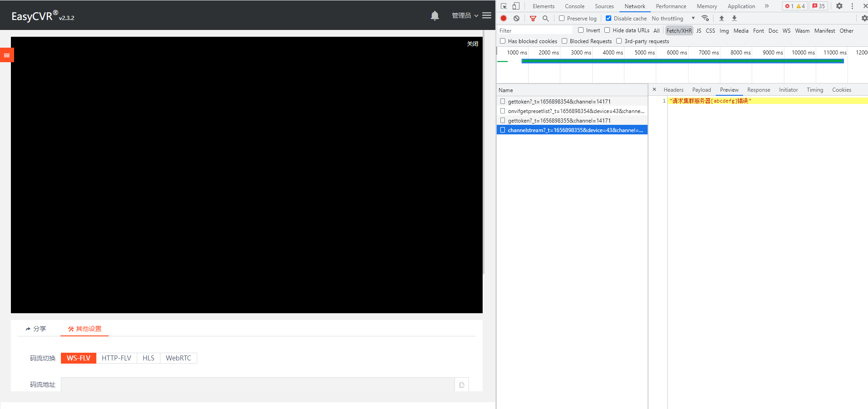The width and height of the screenshot is (868, 409).
Task: Select the channelstream request row
Action: (x=572, y=130)
